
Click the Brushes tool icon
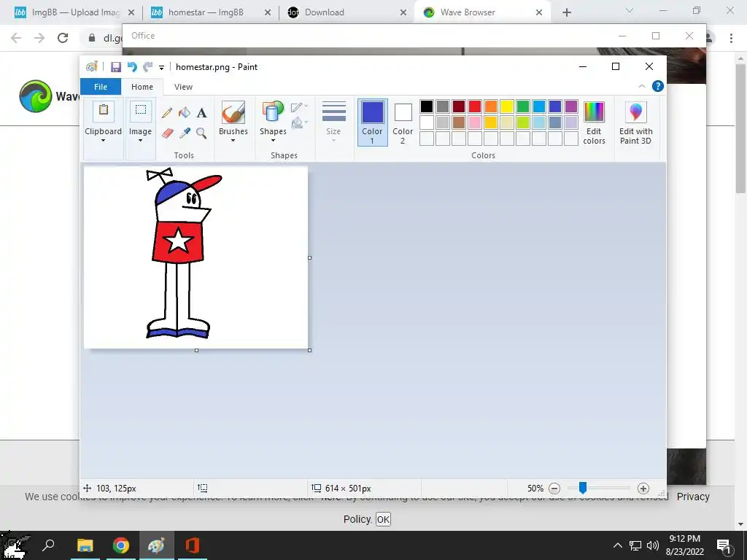(x=233, y=112)
